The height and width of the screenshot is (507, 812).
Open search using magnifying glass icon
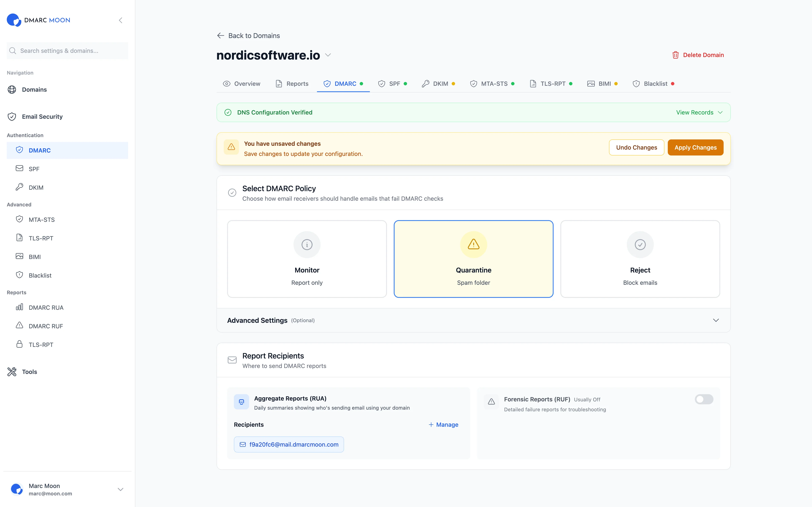12,51
